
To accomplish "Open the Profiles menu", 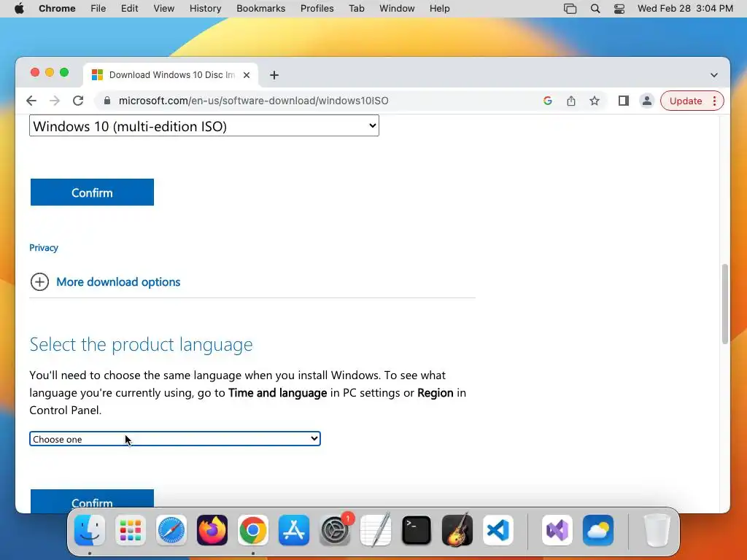I will coord(317,9).
